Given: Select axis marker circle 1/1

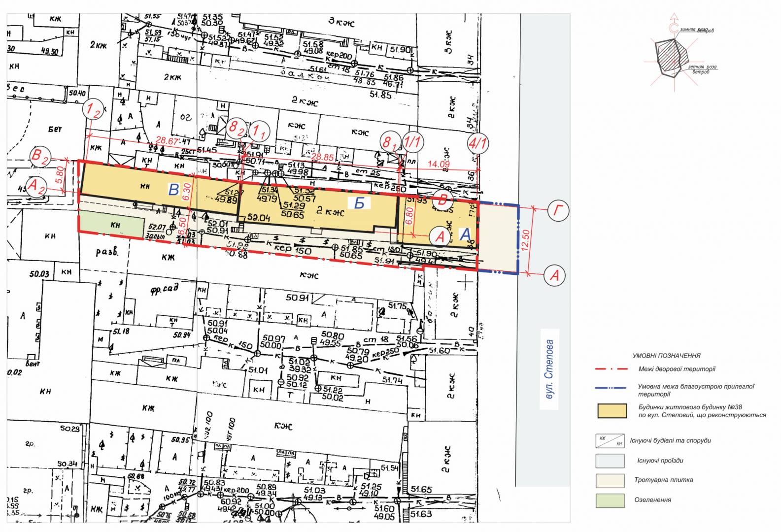Looking at the screenshot, I should tap(413, 143).
